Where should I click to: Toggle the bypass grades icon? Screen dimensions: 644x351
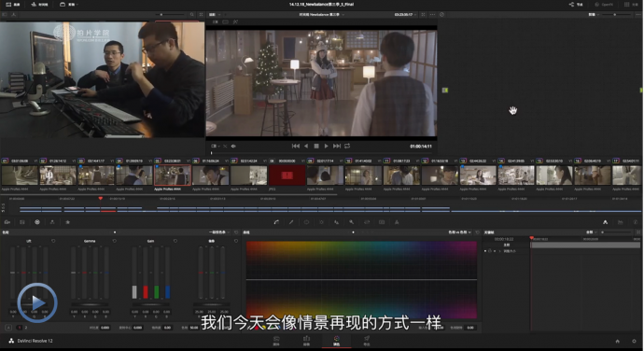(x=441, y=14)
